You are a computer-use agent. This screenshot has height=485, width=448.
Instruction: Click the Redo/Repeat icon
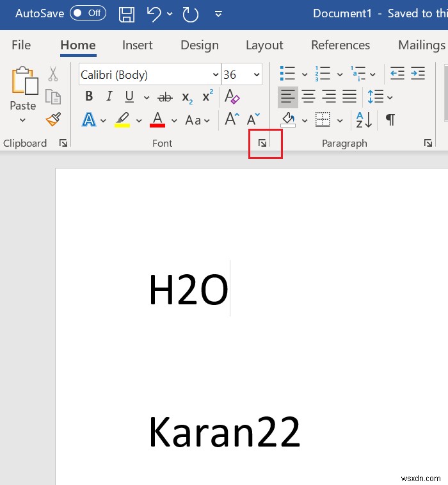coord(190,15)
